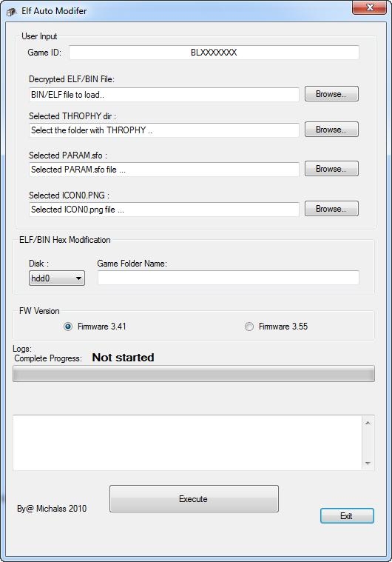Click the log box scroll up arrow

tap(368, 423)
